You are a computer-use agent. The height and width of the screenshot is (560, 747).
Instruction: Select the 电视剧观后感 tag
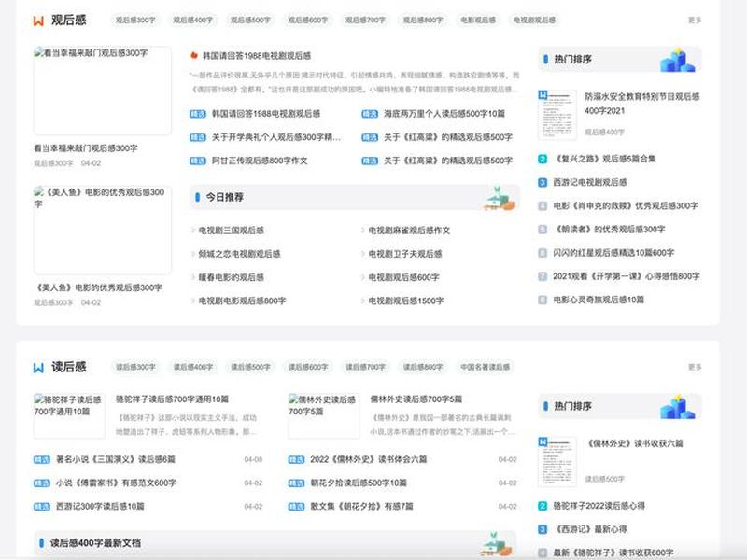534,20
